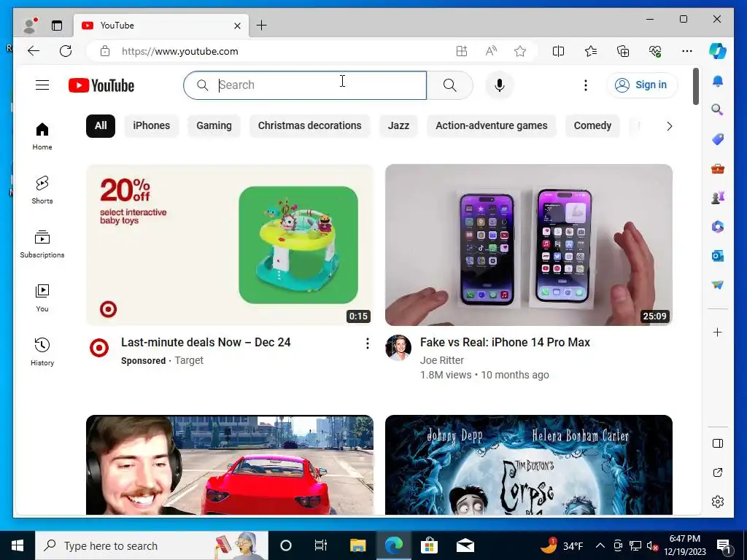Click the Sign in button
The image size is (747, 560).
click(642, 85)
